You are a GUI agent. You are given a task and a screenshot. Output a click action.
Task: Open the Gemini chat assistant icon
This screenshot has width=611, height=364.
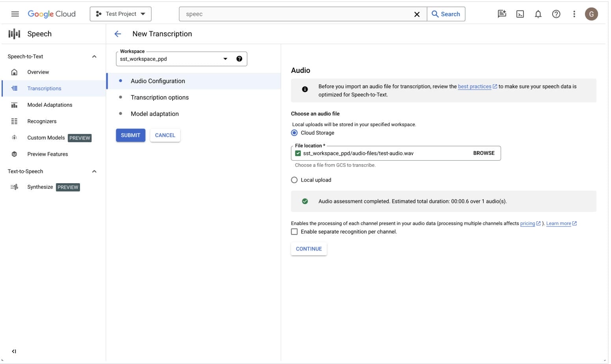(x=502, y=14)
